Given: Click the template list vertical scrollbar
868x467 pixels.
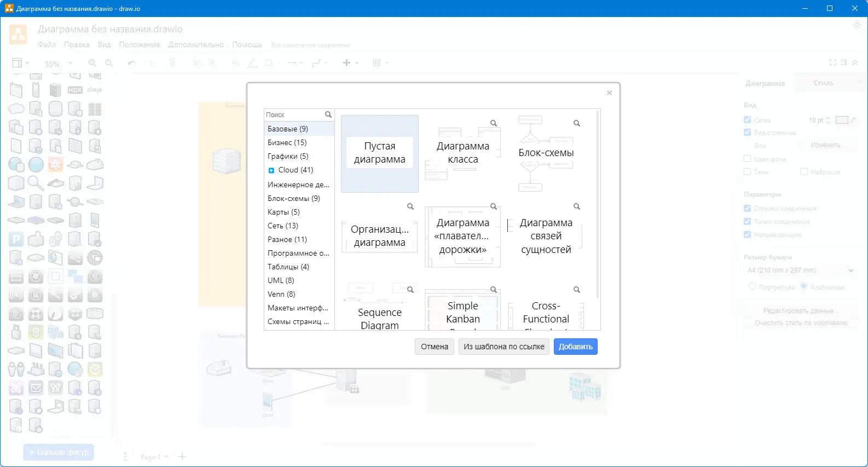Looking at the screenshot, I should pos(598,204).
